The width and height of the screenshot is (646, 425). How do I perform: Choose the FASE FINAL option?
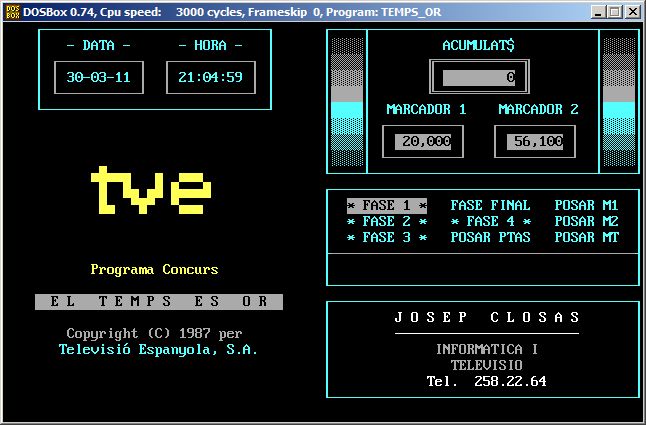point(490,205)
